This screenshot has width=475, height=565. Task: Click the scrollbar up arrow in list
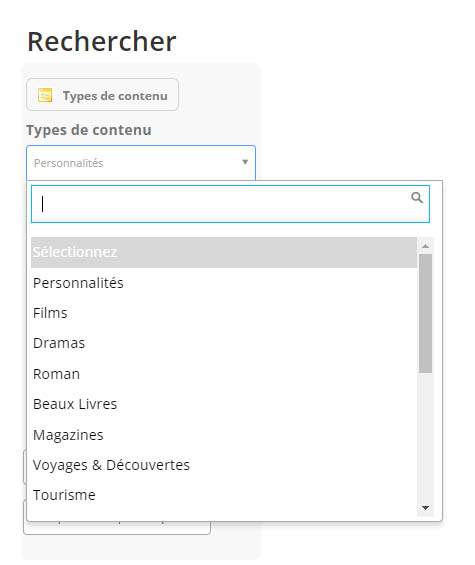425,246
